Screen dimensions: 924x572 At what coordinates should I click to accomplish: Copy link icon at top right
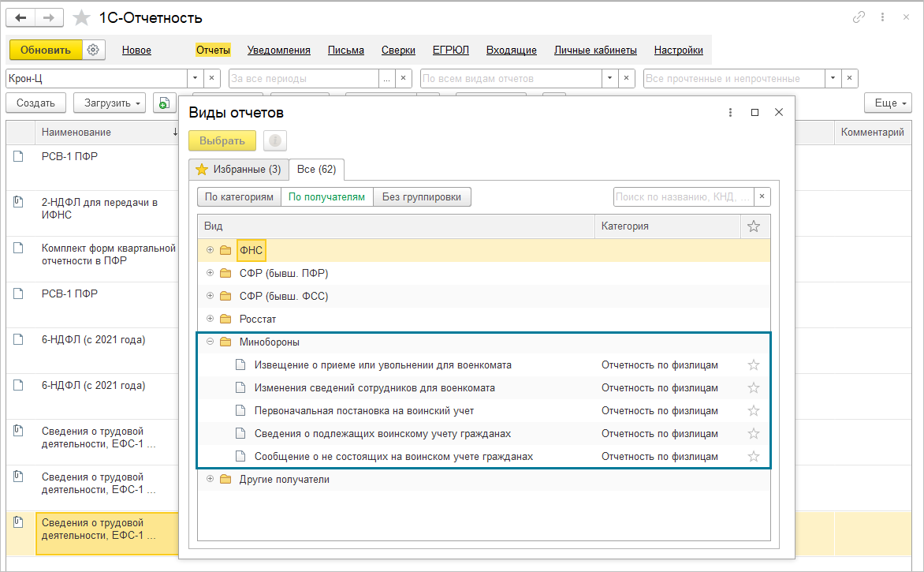[x=859, y=17]
